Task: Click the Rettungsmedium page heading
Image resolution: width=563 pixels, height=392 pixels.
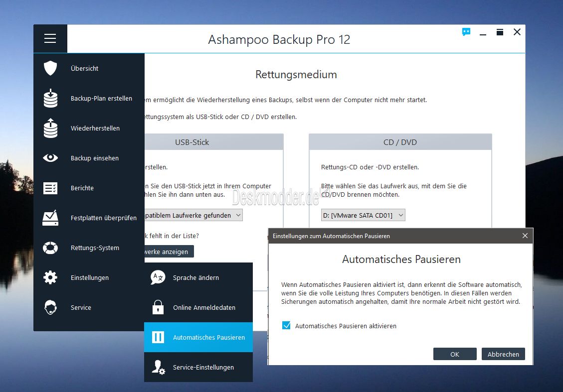Action: tap(296, 75)
